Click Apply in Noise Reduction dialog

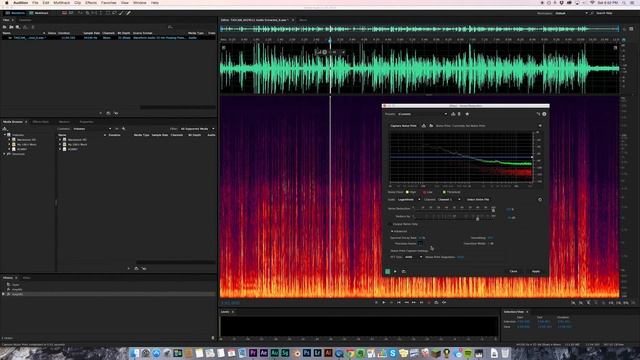pyautogui.click(x=536, y=271)
